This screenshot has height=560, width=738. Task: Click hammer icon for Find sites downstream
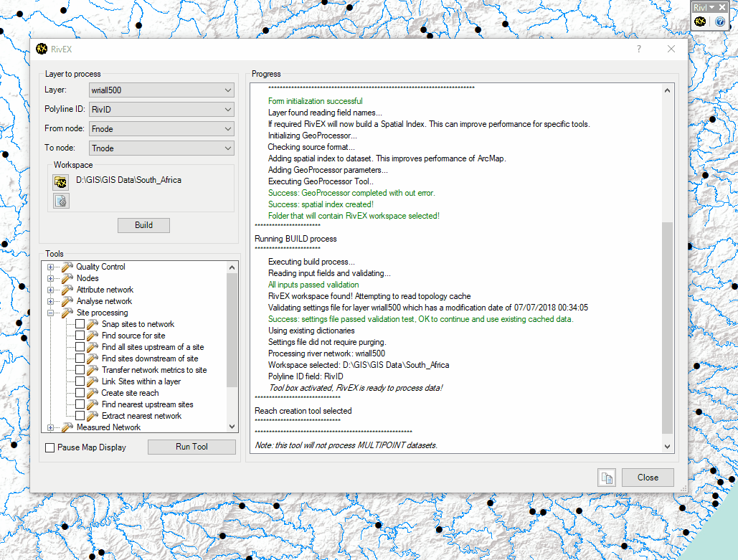(93, 359)
